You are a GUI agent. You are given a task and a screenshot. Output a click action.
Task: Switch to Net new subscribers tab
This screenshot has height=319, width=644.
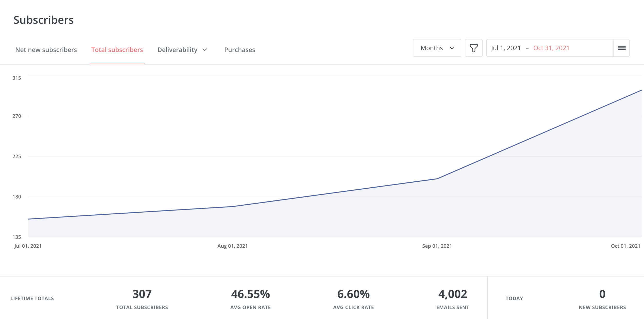point(46,50)
